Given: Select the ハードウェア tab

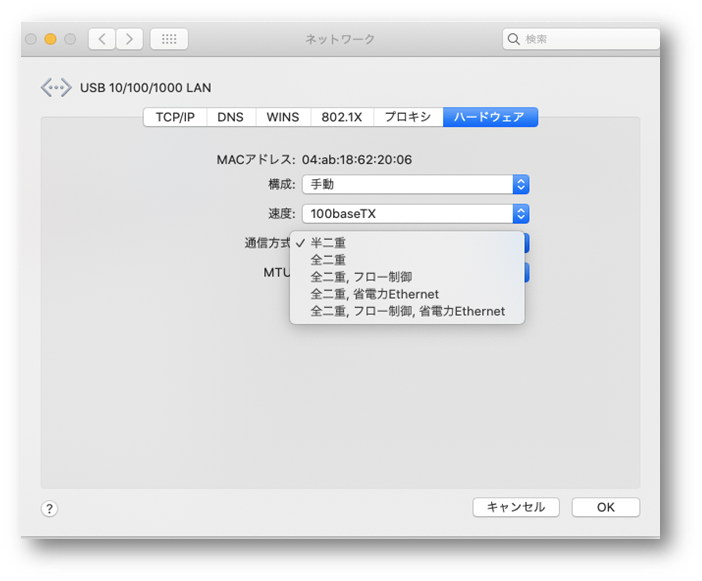Looking at the screenshot, I should (490, 117).
